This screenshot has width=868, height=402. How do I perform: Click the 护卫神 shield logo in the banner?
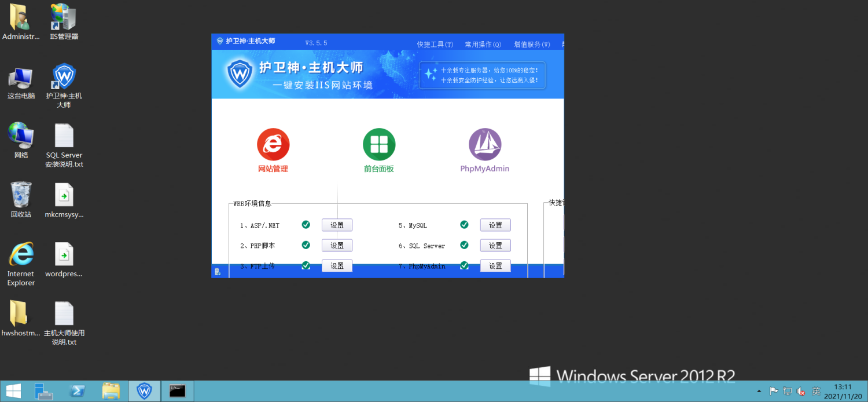tap(239, 73)
